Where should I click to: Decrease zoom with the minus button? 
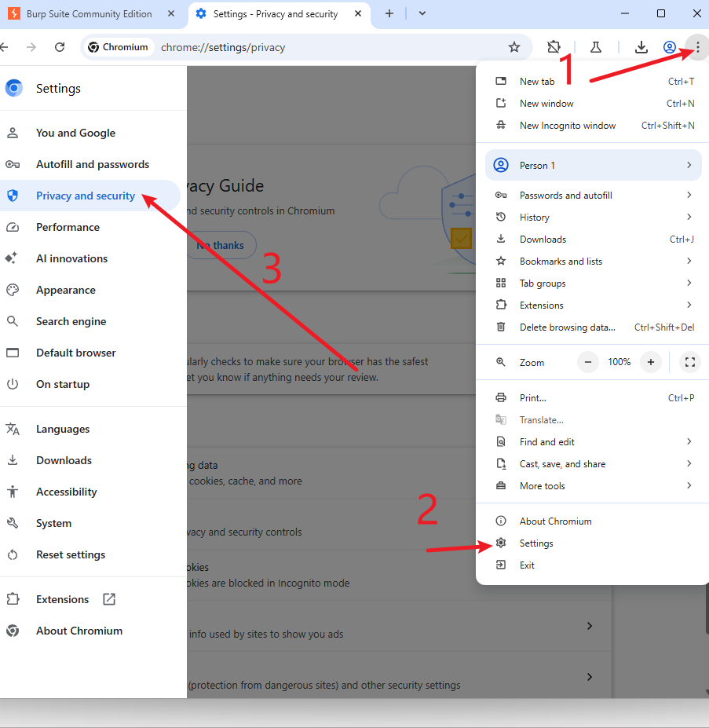pyautogui.click(x=588, y=362)
